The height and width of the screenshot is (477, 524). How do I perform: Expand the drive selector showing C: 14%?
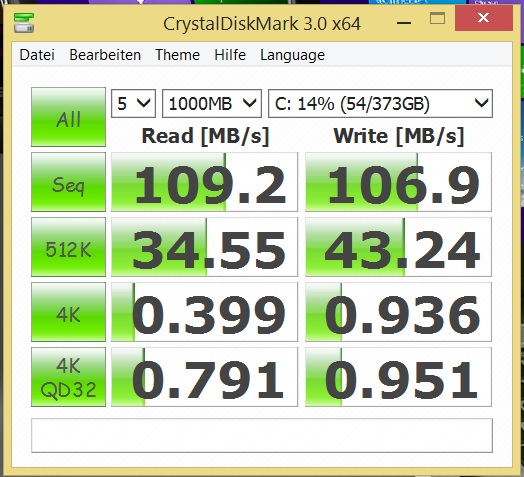tap(380, 103)
